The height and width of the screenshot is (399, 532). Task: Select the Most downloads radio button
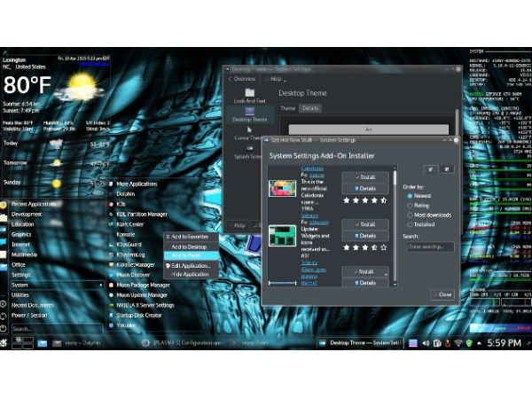click(x=409, y=215)
